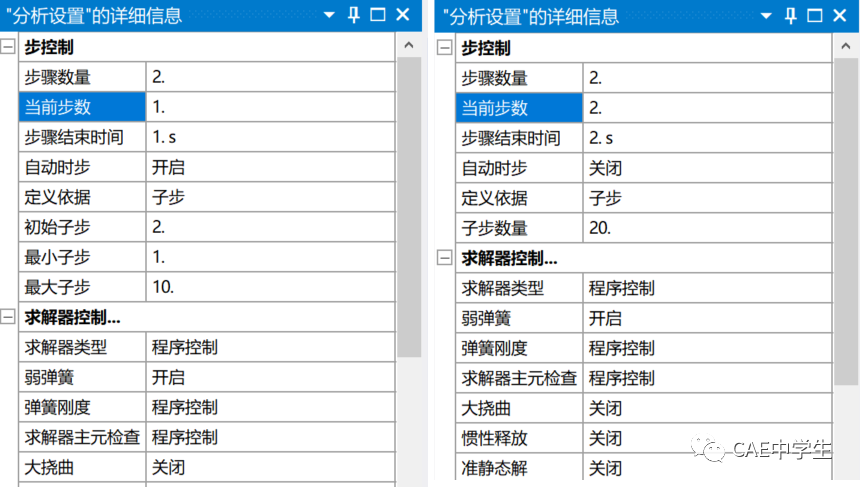This screenshot has height=487, width=860.
Task: Collapse the 求解器控制 section in the right panel
Action: tap(445, 257)
